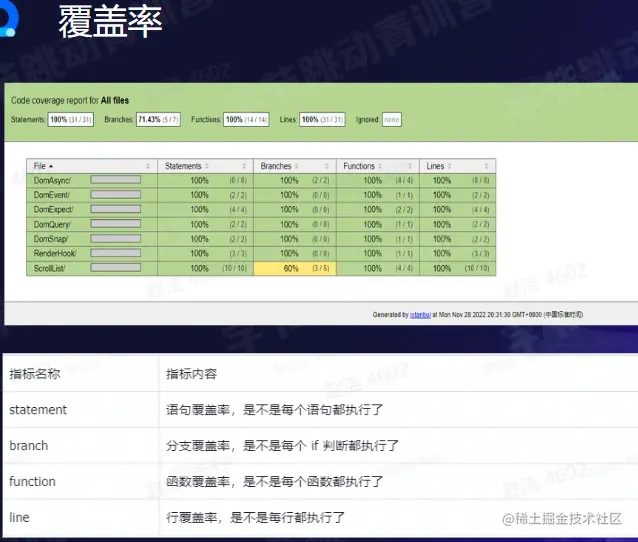Click the 'function' metric name cell

pyautogui.click(x=80, y=481)
